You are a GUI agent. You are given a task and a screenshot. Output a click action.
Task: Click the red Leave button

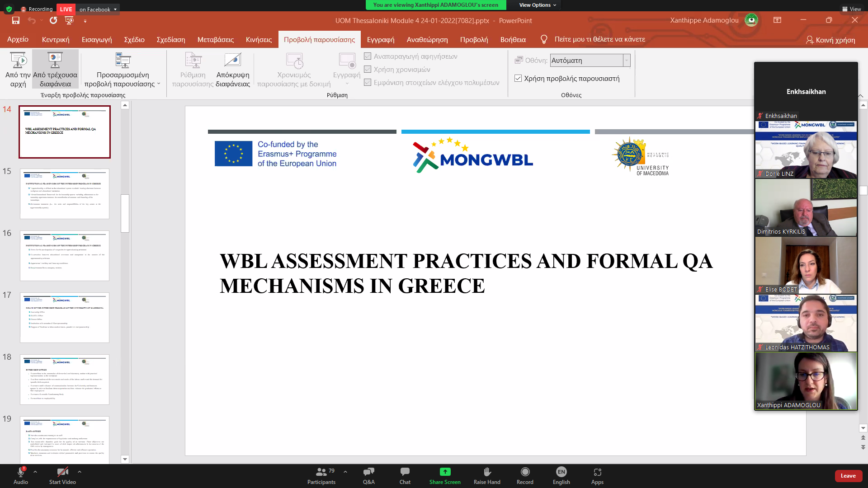[848, 475]
